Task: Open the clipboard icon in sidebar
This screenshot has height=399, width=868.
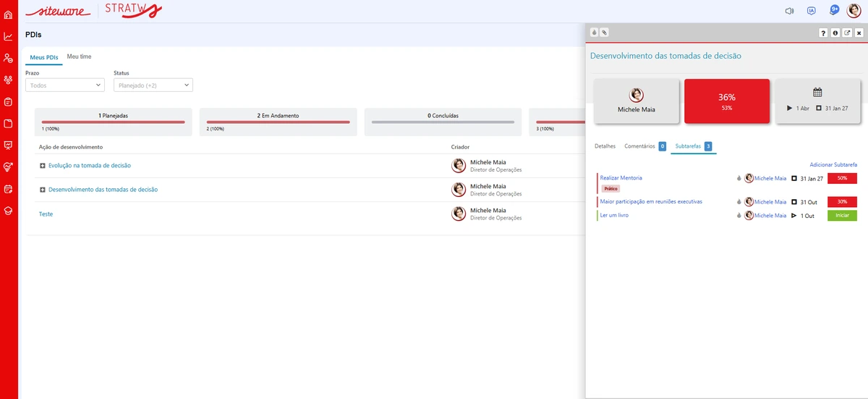Action: click(9, 101)
